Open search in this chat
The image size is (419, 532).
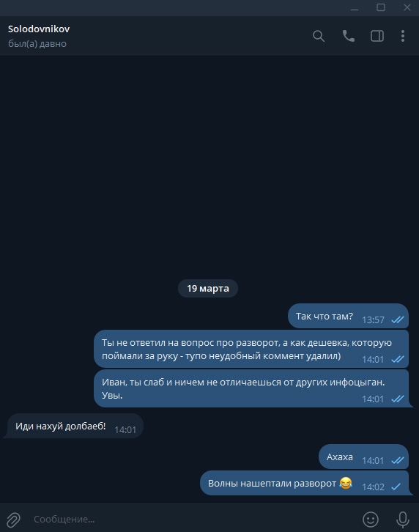318,36
